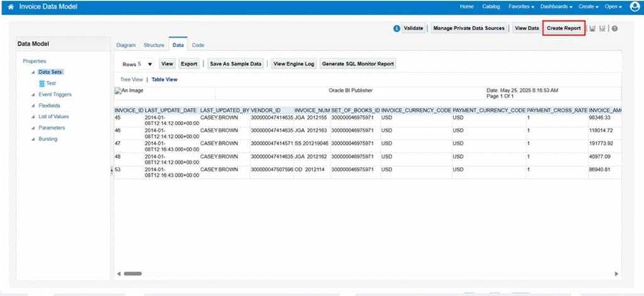Viewport: 644px width, 296px height.
Task: Click the INVOICE_NUM column header
Action: (x=312, y=111)
